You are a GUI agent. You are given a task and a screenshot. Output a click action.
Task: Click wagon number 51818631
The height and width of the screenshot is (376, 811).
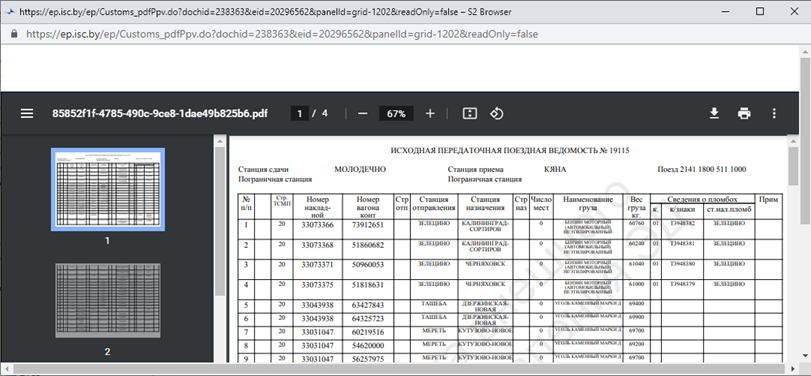(x=368, y=284)
